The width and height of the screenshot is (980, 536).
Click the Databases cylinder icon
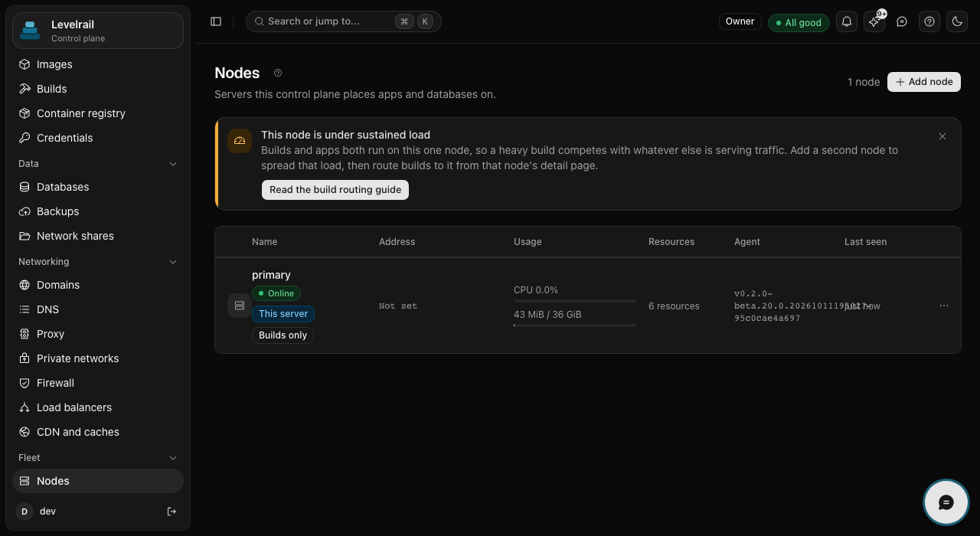(24, 187)
